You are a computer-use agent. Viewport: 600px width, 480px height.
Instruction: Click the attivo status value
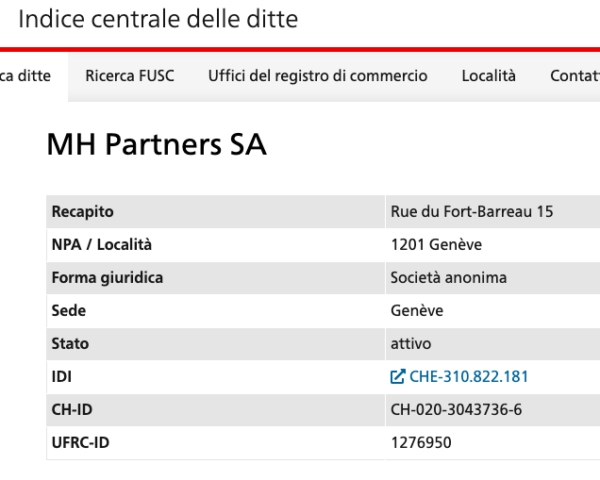coord(411,343)
